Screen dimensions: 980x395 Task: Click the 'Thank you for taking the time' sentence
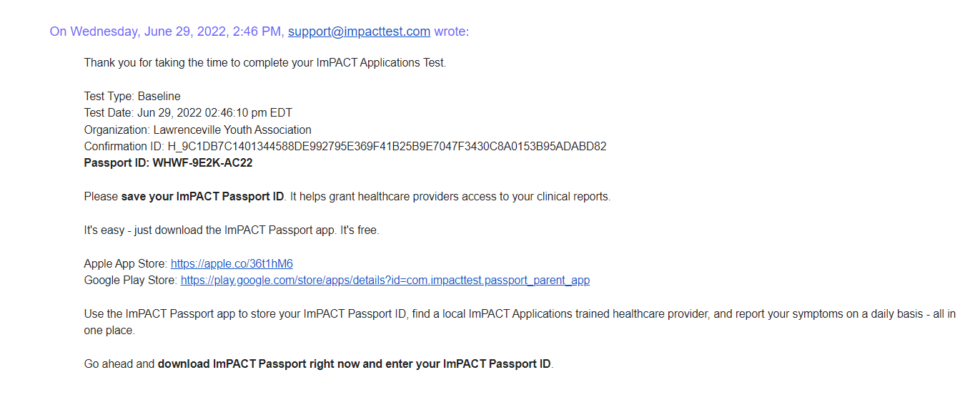coord(265,63)
